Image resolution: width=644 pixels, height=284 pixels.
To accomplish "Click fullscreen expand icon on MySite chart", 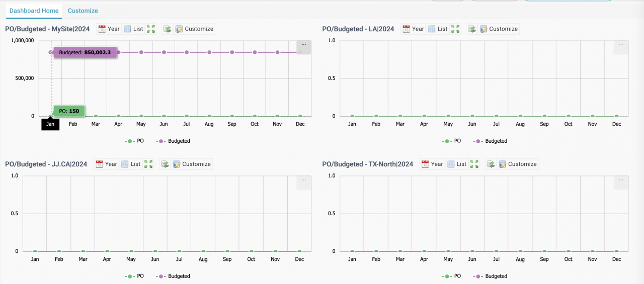I will point(151,29).
